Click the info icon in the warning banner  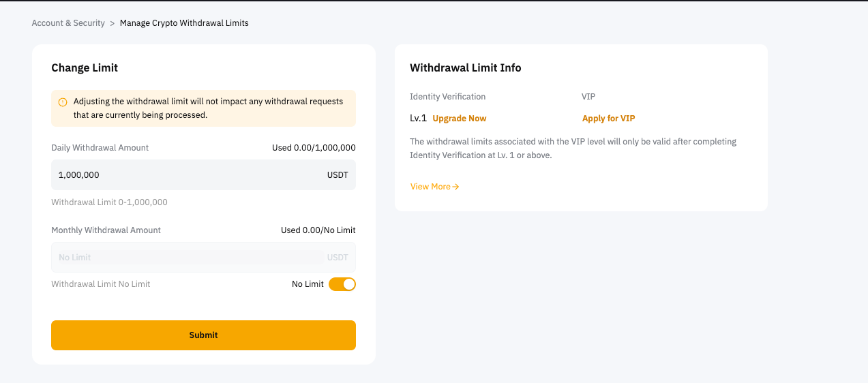click(x=63, y=102)
